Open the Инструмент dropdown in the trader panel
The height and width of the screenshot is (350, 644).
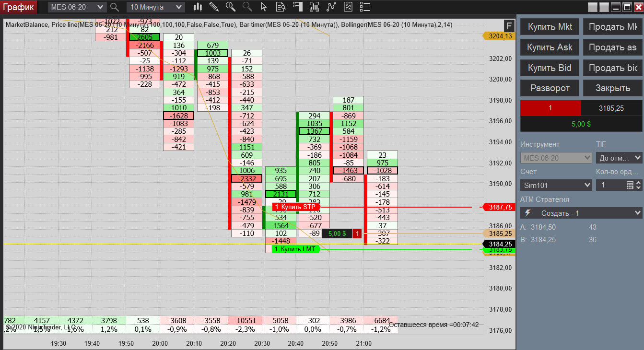point(556,158)
